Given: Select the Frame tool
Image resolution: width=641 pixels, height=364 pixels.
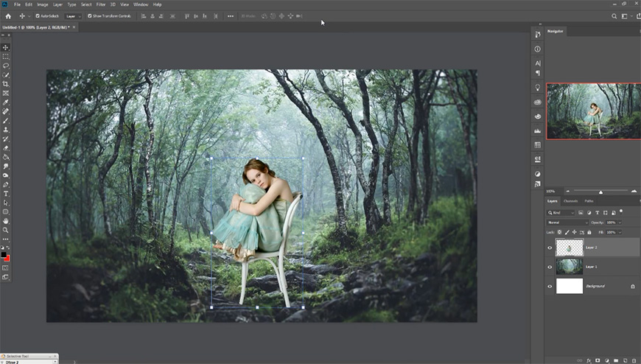Looking at the screenshot, I should 6,94.
